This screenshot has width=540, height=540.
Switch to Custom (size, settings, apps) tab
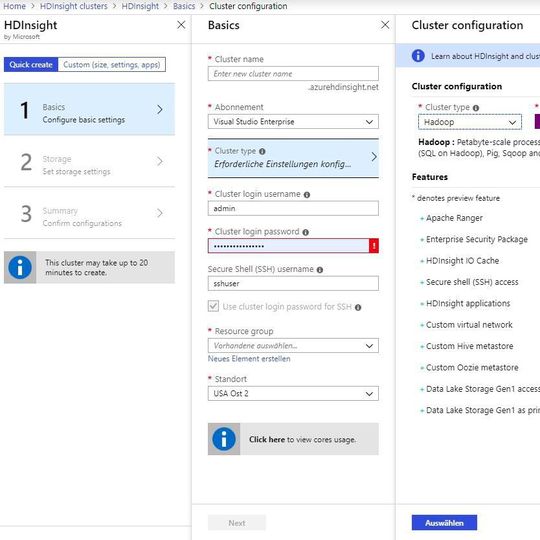pos(112,64)
